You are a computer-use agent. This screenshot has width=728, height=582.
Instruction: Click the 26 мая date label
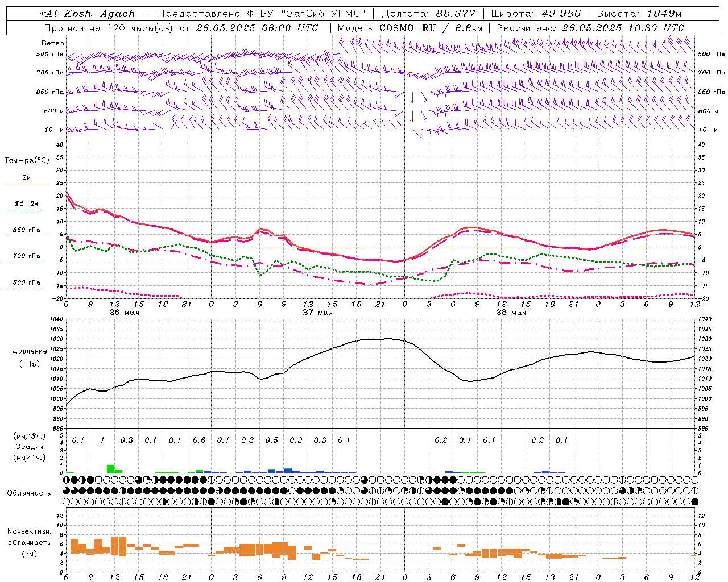click(125, 313)
